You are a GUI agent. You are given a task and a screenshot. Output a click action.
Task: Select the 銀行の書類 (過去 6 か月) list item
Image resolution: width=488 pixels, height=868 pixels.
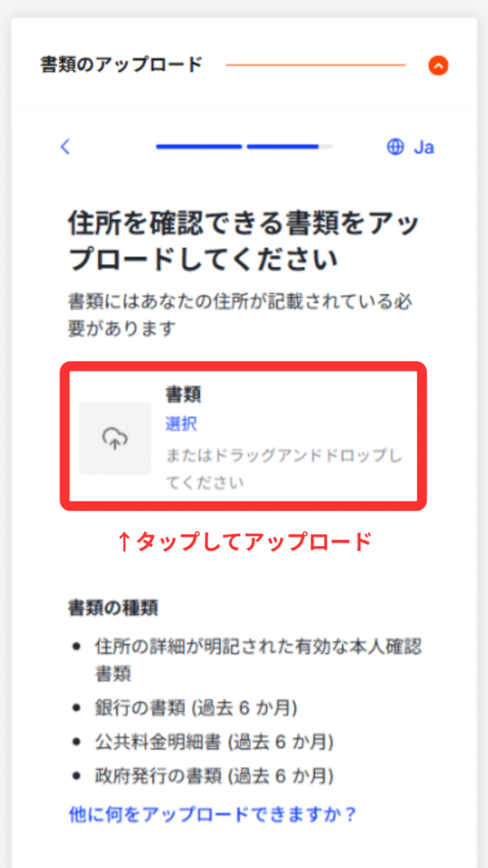197,708
